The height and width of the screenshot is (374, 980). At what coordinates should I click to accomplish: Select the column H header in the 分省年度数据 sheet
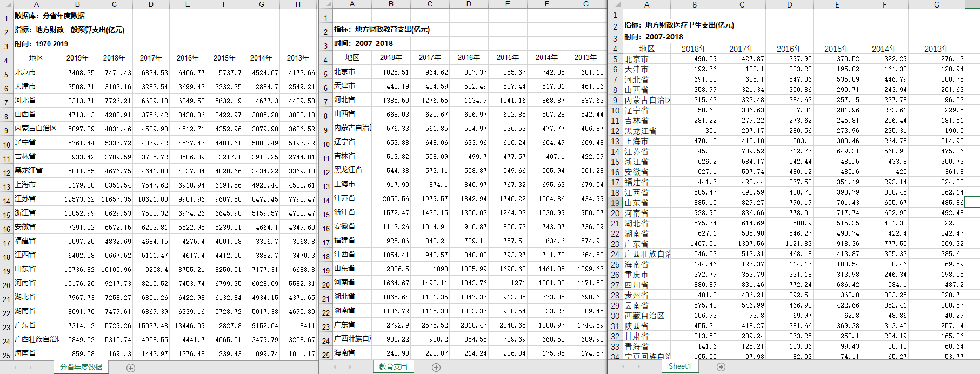click(x=298, y=4)
